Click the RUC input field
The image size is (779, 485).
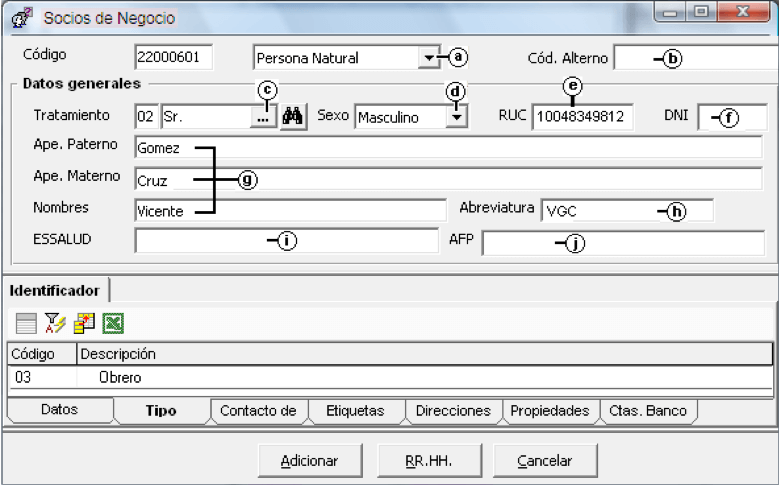pos(582,117)
